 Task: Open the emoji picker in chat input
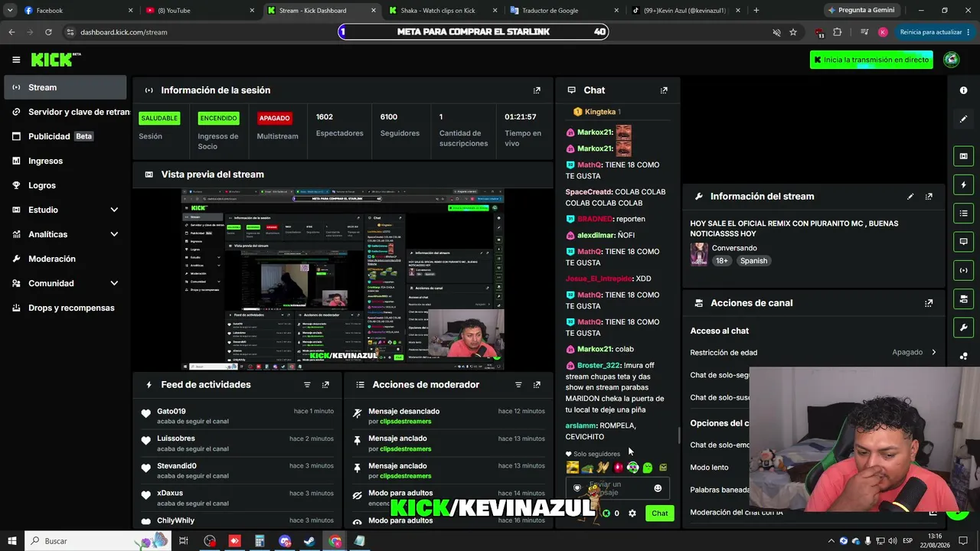pyautogui.click(x=658, y=488)
